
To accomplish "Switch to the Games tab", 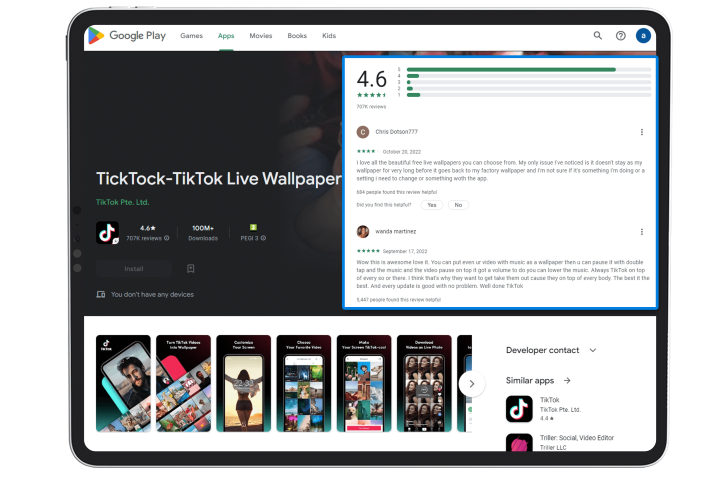I will click(x=191, y=35).
